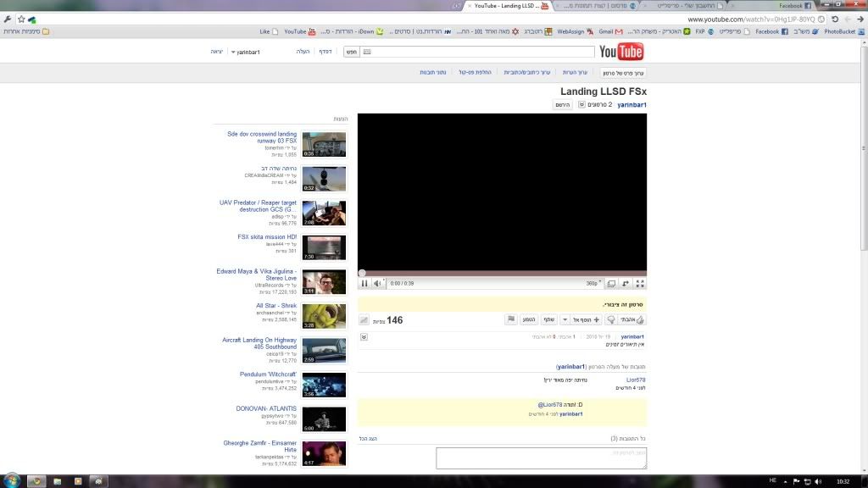Viewport: 868px width, 488px height.
Task: Open the Gmail bookmark
Action: [610, 31]
